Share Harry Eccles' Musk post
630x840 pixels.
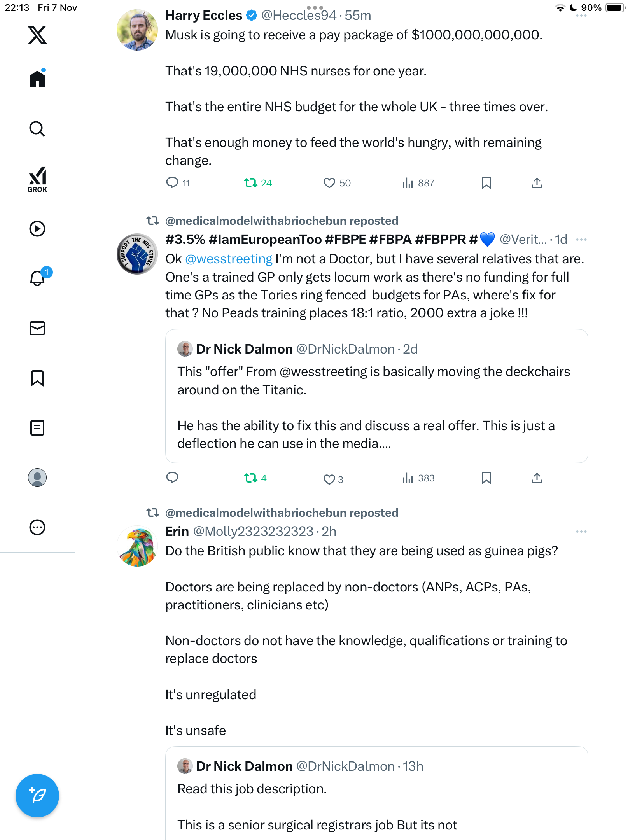(537, 183)
